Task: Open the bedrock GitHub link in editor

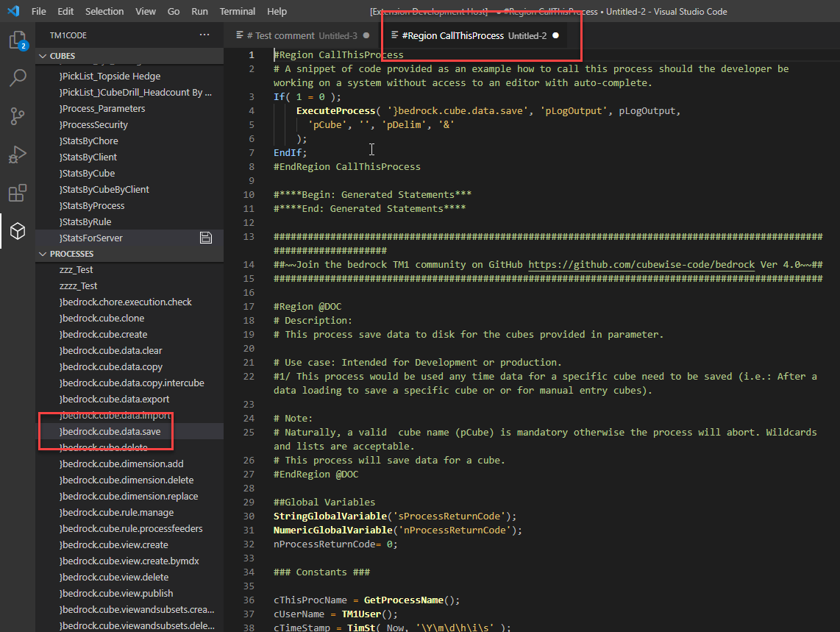Action: click(x=641, y=264)
